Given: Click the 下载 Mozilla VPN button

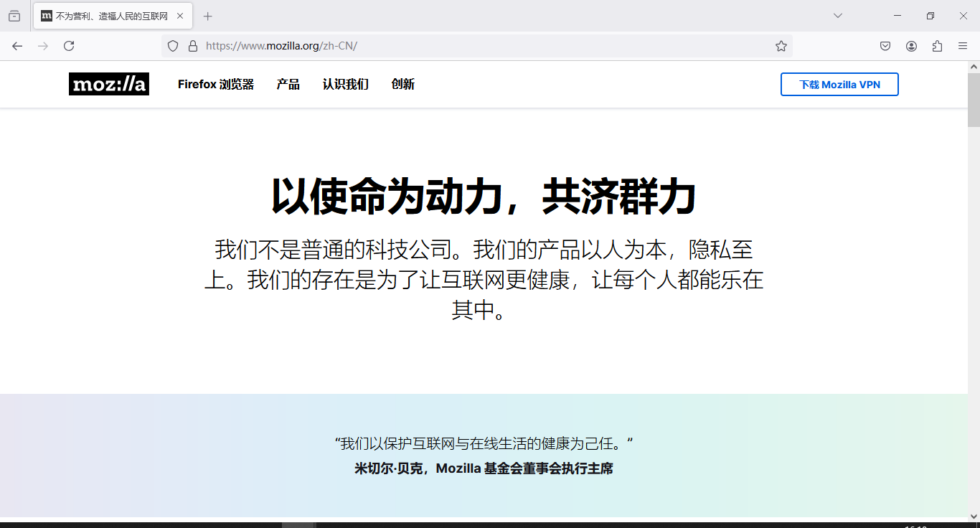Looking at the screenshot, I should tap(839, 85).
